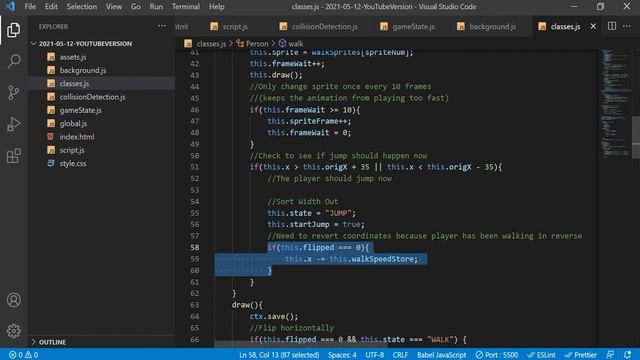Click the assets.js file icon
This screenshot has width=640, height=360.
tap(51, 57)
